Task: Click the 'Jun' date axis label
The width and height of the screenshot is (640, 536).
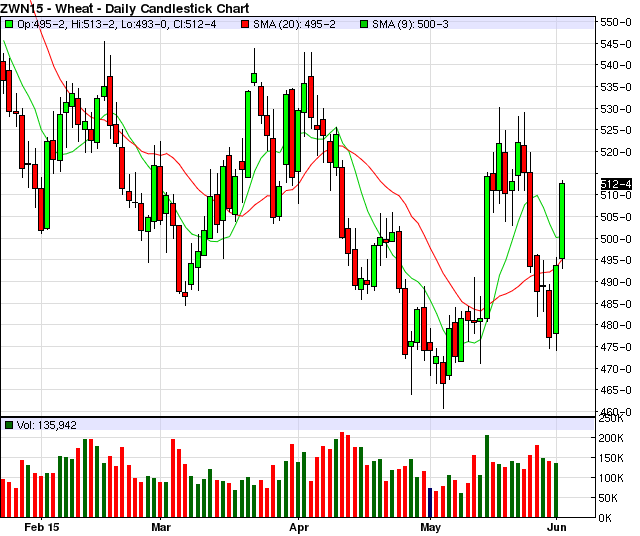Action: 557,527
